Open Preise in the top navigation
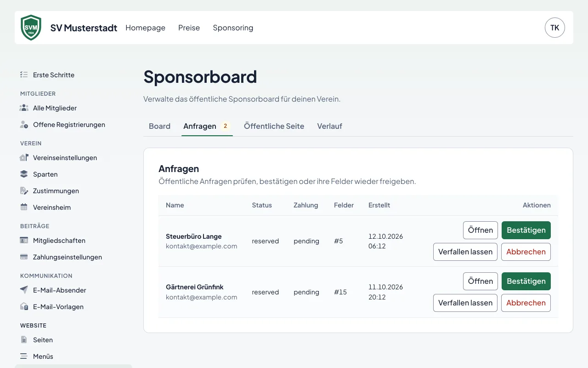588x368 pixels. [189, 28]
